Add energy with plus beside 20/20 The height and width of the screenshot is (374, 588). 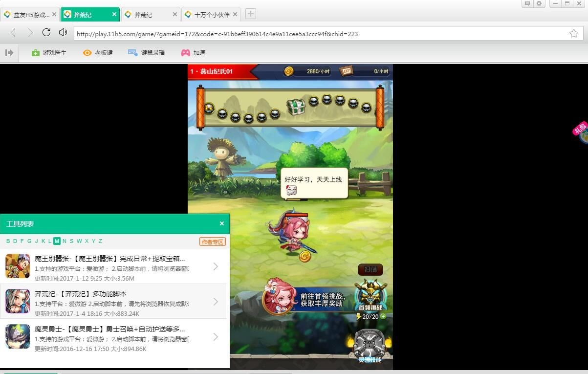point(383,316)
